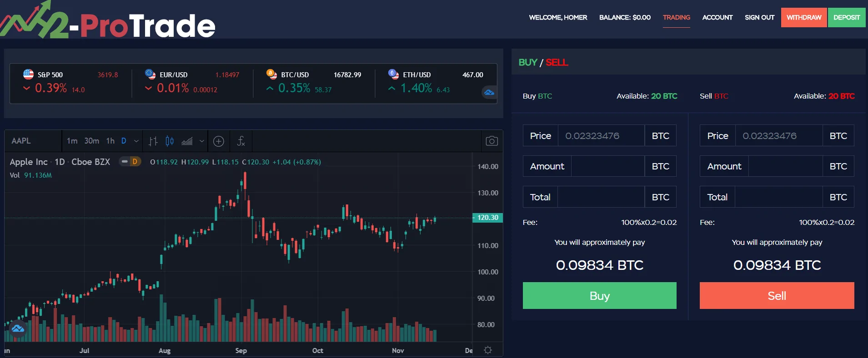Click the 'BALANCE: $0.00' text
The width and height of the screenshot is (868, 358).
(625, 18)
